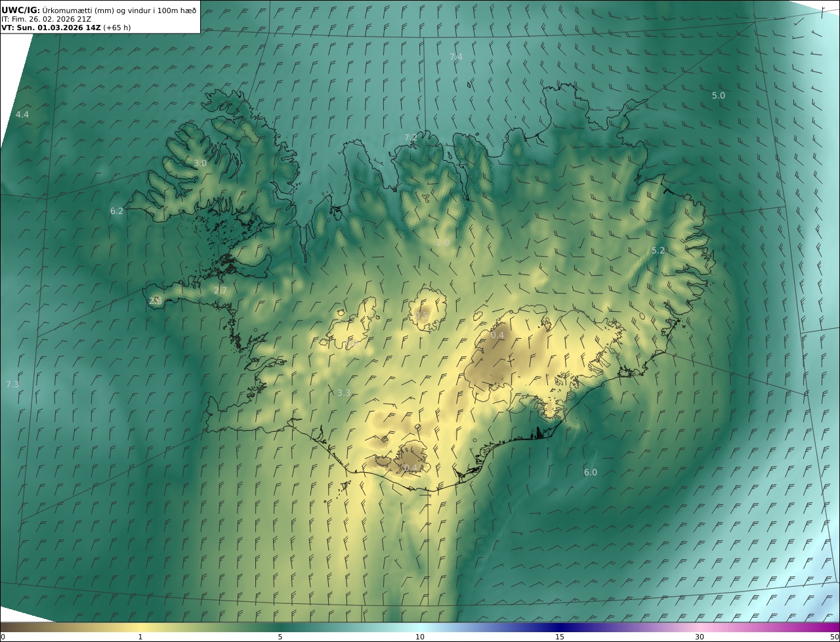The height and width of the screenshot is (642, 840).
Task: Click the 6.0 value south of Vatnajökull
Action: pyautogui.click(x=591, y=472)
